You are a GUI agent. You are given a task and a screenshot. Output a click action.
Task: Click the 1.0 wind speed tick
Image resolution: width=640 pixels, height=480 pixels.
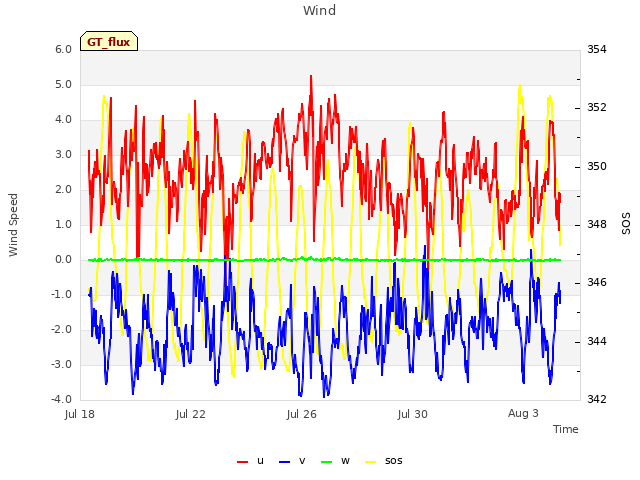coord(64,224)
